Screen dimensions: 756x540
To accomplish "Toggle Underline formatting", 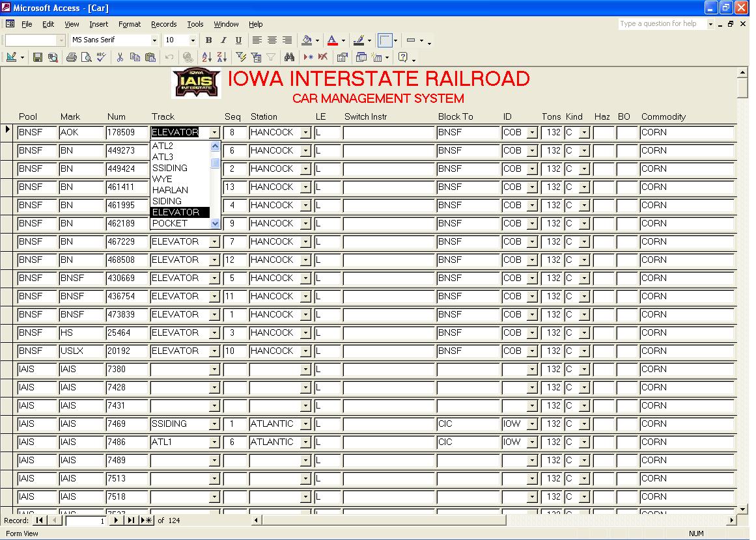I will (x=238, y=40).
